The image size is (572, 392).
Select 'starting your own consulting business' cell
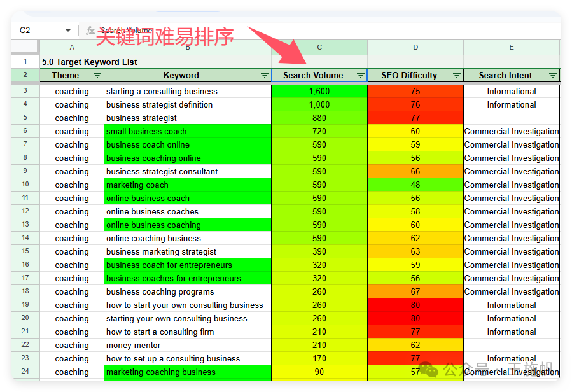click(188, 318)
